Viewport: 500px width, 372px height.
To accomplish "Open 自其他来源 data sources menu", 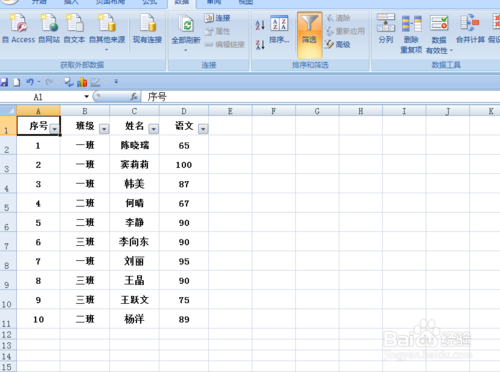I will [107, 32].
